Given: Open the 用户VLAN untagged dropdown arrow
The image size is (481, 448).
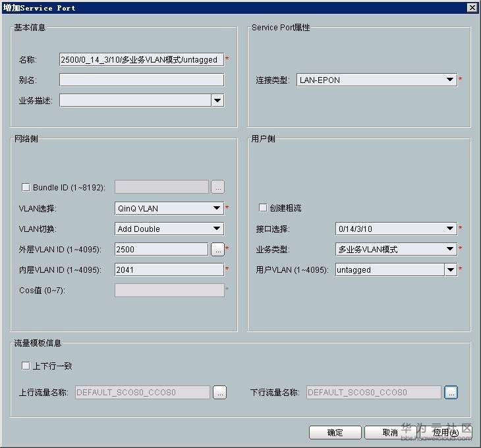Looking at the screenshot, I should pos(451,270).
